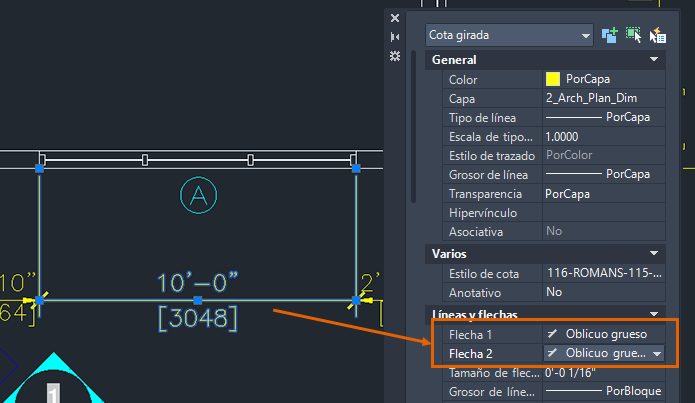Click the Color property label

463,80
